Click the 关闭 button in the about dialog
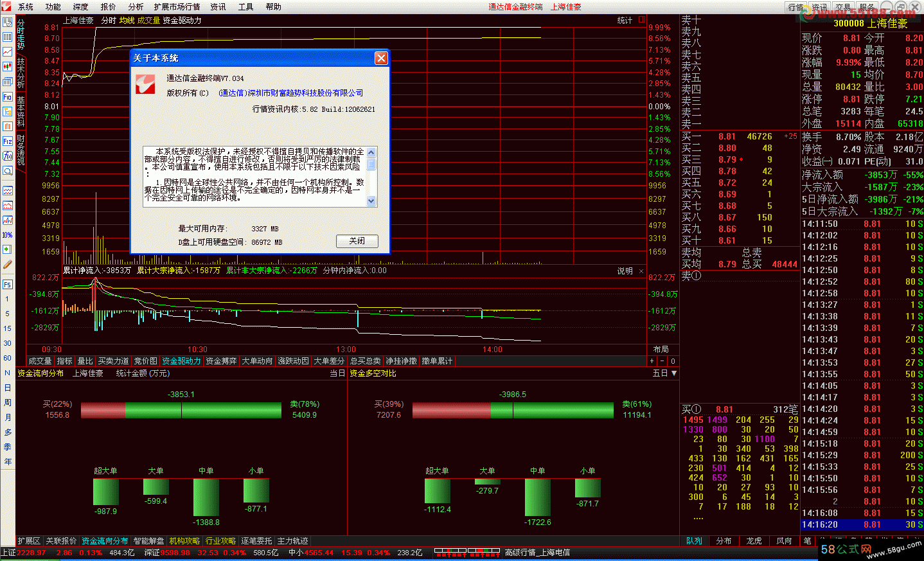 coord(357,241)
